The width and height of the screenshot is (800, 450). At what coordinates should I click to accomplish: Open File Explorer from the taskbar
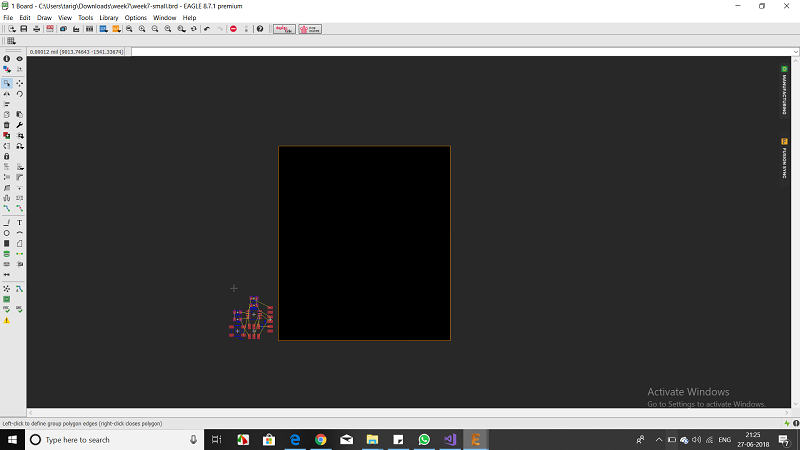coord(372,440)
